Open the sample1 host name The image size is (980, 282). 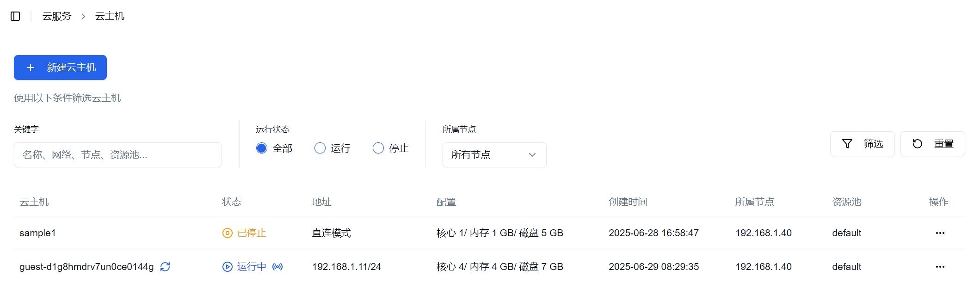[37, 233]
